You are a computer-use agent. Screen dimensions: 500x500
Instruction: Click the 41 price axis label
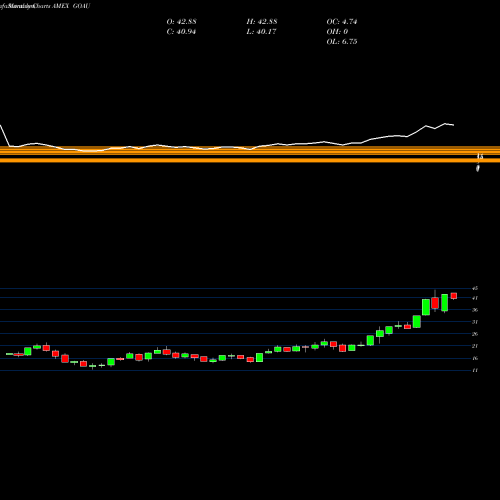point(475,298)
